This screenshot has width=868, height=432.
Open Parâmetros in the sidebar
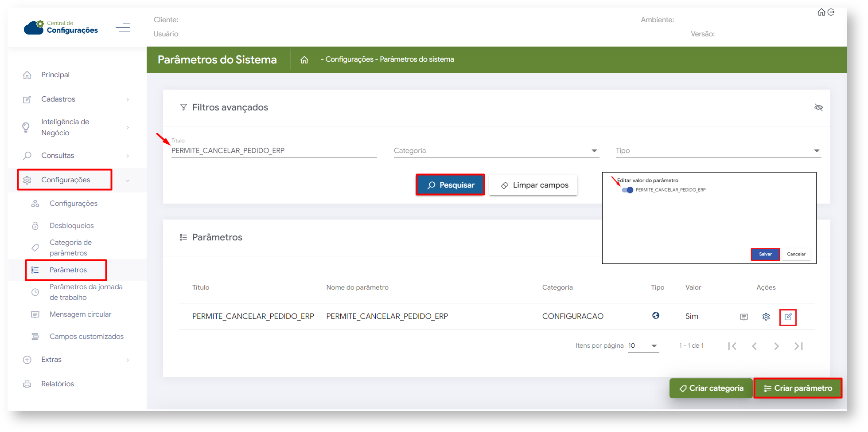(x=68, y=270)
